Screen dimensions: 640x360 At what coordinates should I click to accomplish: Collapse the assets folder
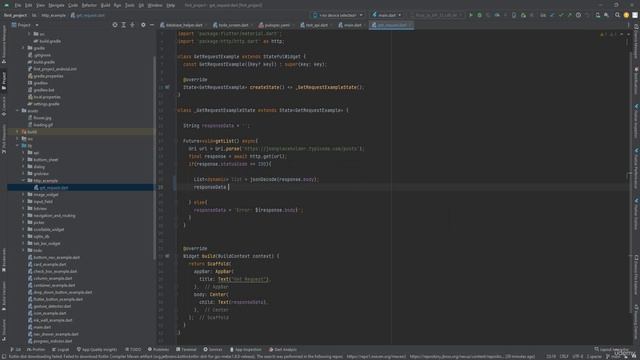coord(18,111)
